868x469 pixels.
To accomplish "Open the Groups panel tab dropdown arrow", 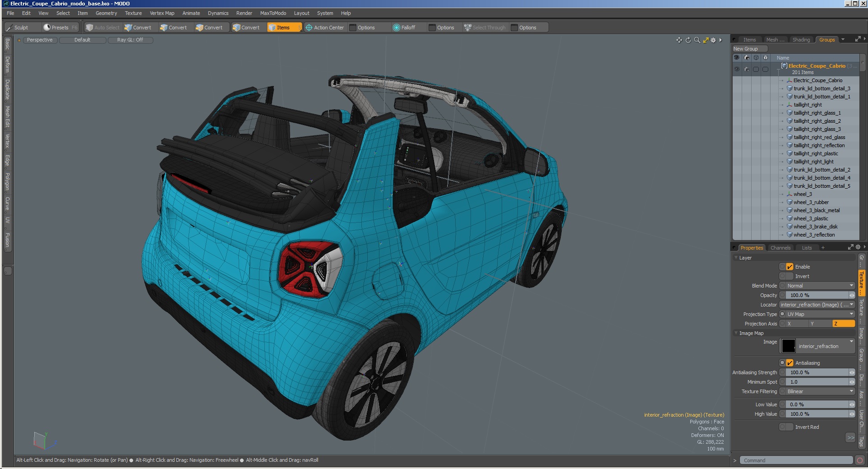I will pos(843,39).
